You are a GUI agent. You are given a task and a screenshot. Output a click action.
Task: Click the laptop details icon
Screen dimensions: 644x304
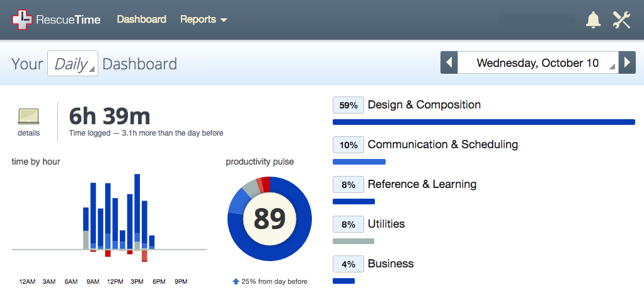click(x=28, y=117)
